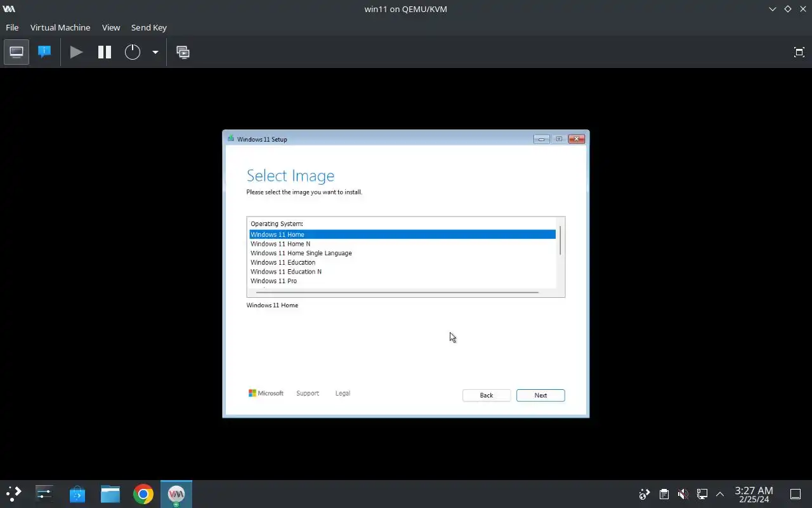Viewport: 812px width, 508px height.
Task: Switch to Virtual Machine Manager taskbar entry
Action: (x=176, y=494)
